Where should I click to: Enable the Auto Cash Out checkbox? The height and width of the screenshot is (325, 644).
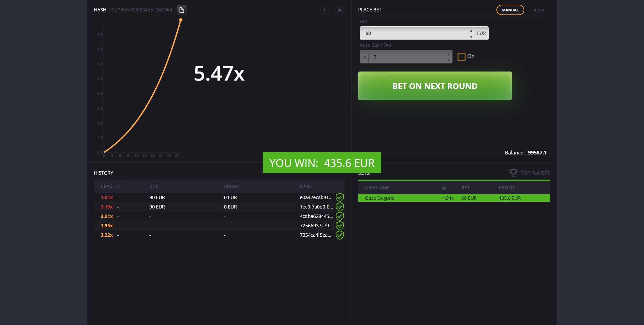click(462, 56)
